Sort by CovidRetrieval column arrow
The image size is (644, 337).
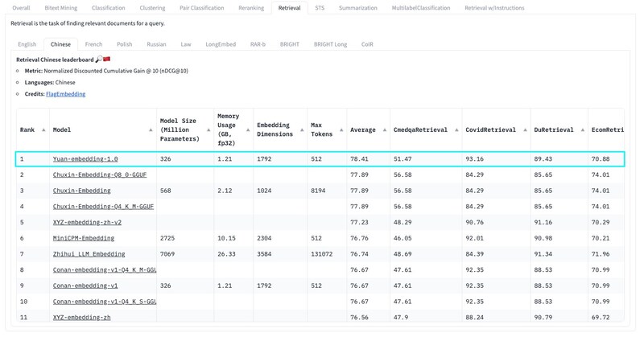pyautogui.click(x=525, y=129)
